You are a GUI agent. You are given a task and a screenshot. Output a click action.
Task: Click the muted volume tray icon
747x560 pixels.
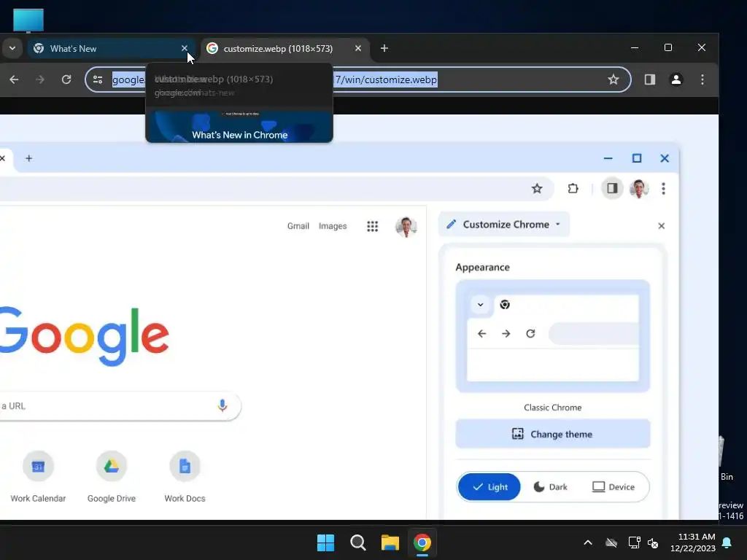[x=653, y=542]
